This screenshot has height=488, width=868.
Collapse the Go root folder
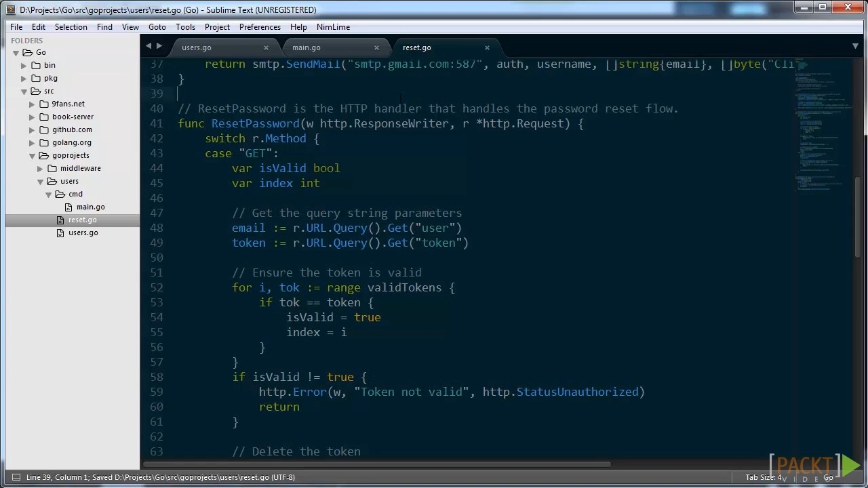tap(16, 53)
